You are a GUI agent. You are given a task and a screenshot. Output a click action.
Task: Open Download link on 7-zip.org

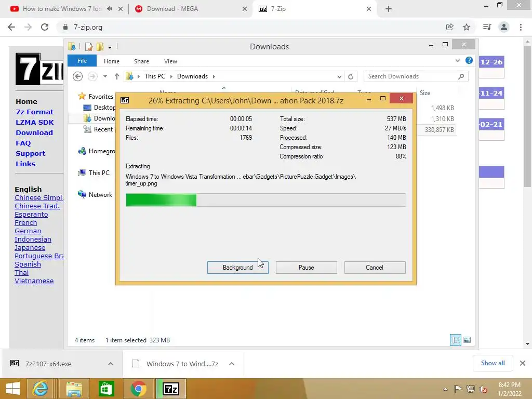(x=34, y=132)
